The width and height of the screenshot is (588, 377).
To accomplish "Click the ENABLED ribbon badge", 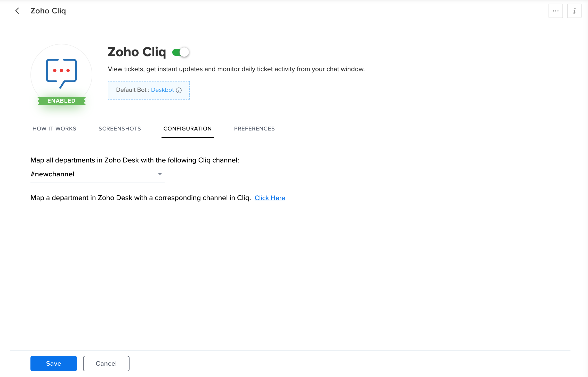I will pyautogui.click(x=61, y=101).
